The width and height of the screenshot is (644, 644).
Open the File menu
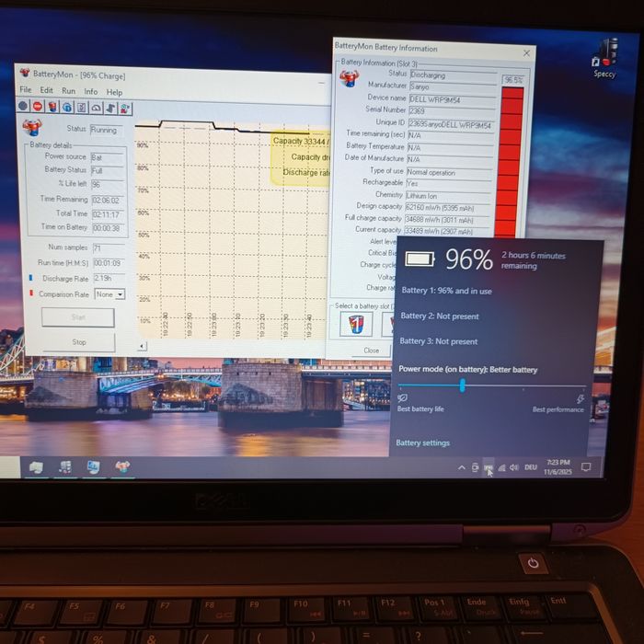26,89
